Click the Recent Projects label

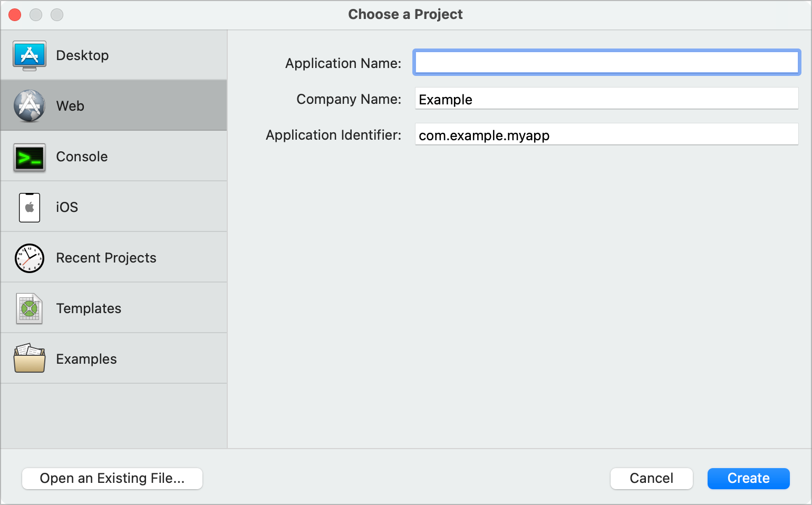point(106,258)
